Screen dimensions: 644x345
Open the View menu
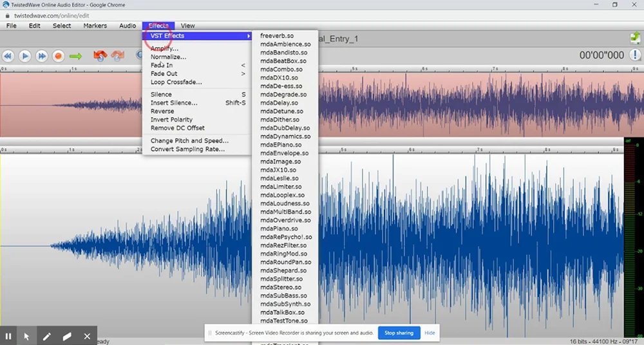click(x=187, y=26)
